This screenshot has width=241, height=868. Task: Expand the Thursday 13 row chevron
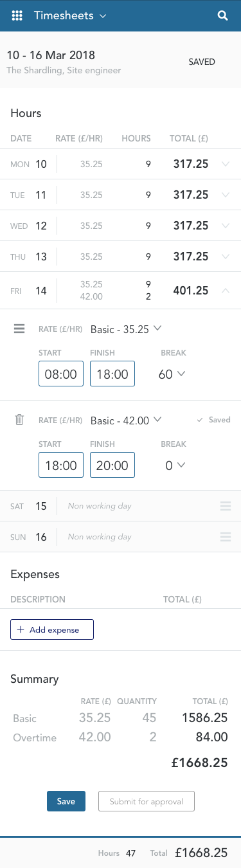225,257
